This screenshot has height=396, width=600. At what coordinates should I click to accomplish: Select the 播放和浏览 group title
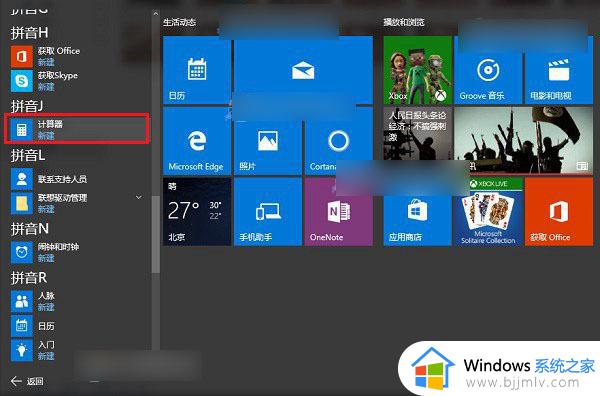[x=404, y=22]
